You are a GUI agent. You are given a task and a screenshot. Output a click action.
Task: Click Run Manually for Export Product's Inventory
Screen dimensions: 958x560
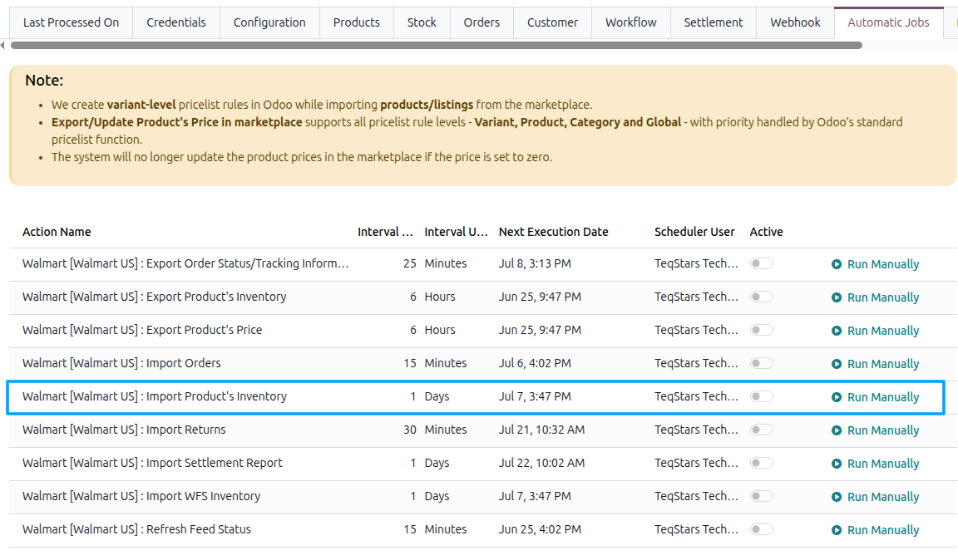pyautogui.click(x=875, y=297)
